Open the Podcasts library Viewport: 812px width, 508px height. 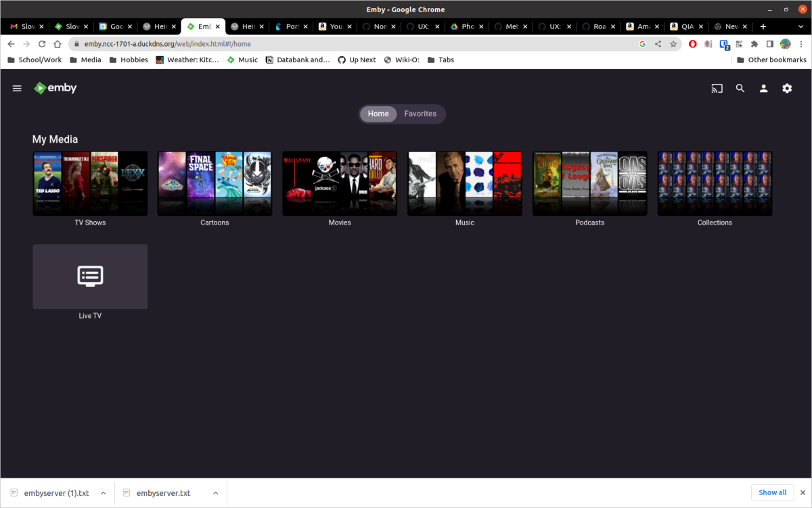point(589,183)
